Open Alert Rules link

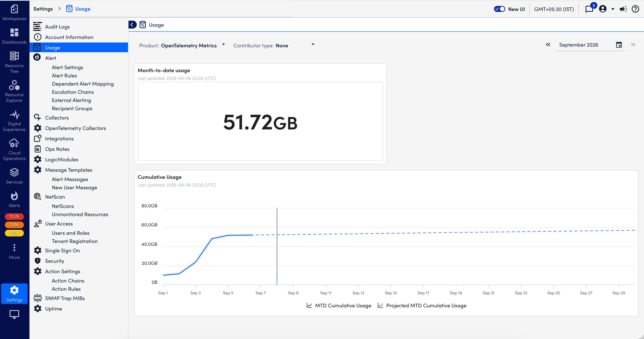[x=64, y=76]
